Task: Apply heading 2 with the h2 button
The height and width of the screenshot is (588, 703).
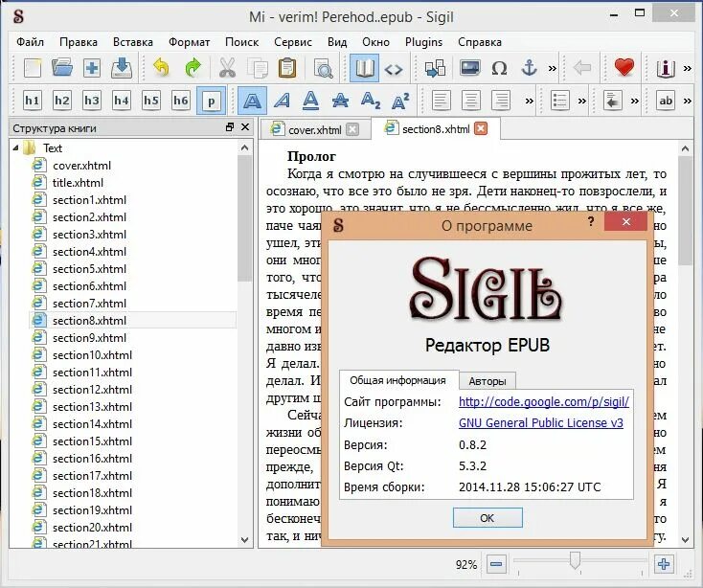Action: pos(62,101)
